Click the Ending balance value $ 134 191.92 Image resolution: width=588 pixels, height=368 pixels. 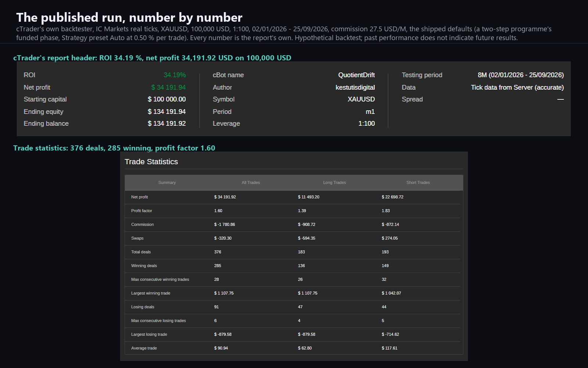(x=166, y=124)
